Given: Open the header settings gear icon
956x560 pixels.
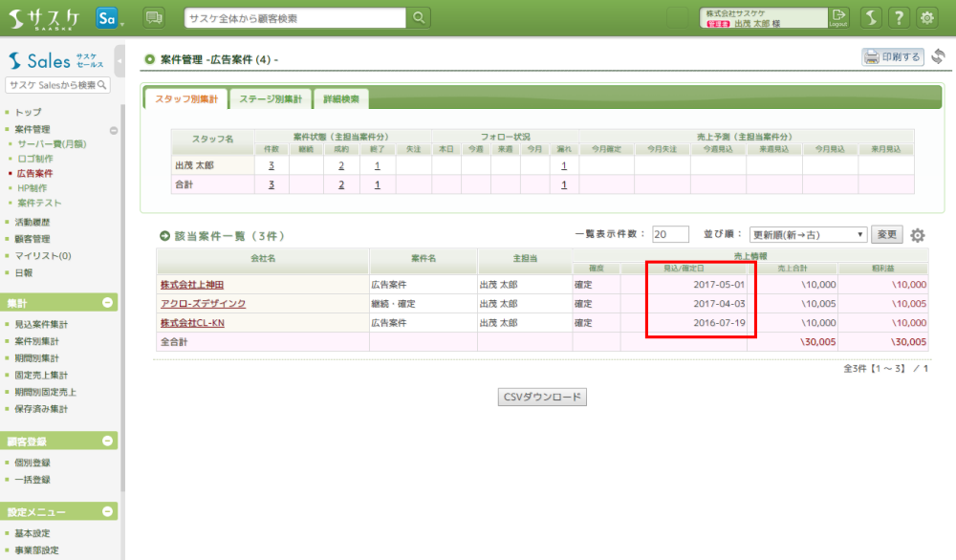Looking at the screenshot, I should (x=927, y=17).
